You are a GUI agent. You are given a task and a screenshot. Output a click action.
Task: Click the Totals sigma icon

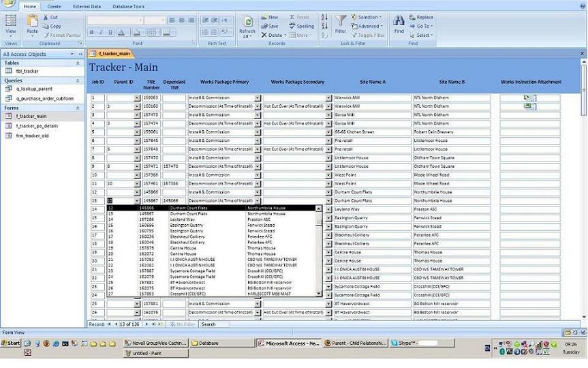pyautogui.click(x=292, y=17)
